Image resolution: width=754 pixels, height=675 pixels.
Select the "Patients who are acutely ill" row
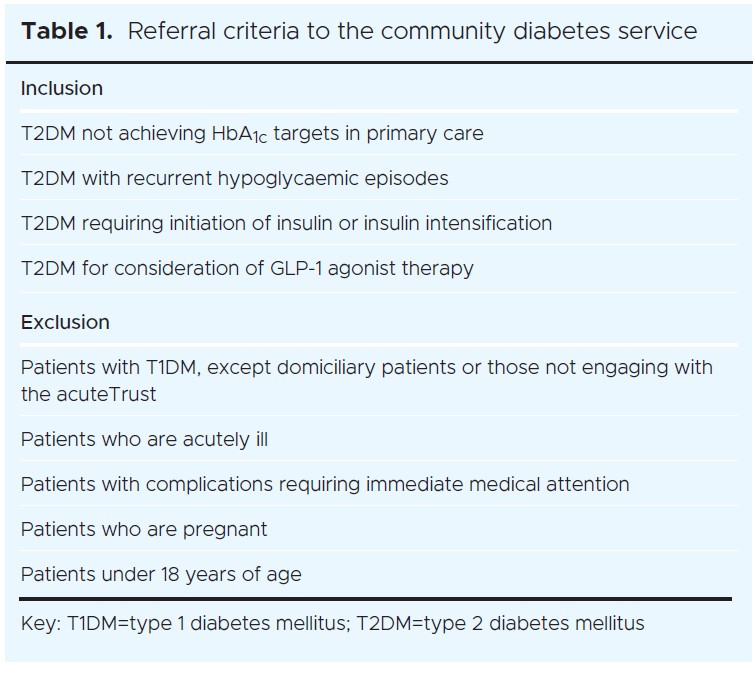pyautogui.click(x=144, y=439)
